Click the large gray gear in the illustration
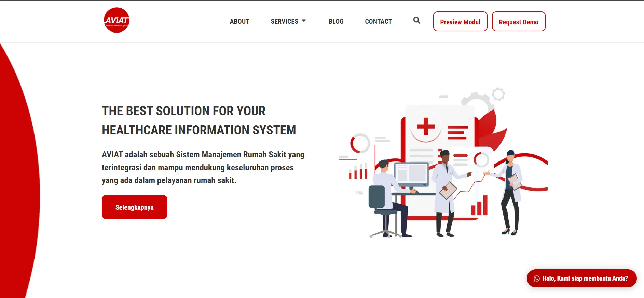The image size is (644, 298). coord(475,100)
